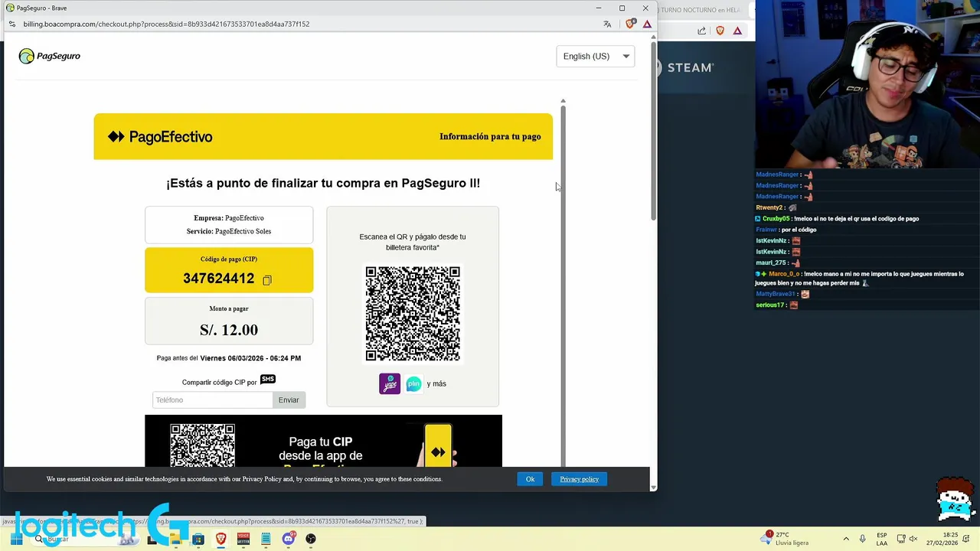Click the PagSeguro logo in the page header
The width and height of the screenshot is (980, 551).
click(x=49, y=56)
